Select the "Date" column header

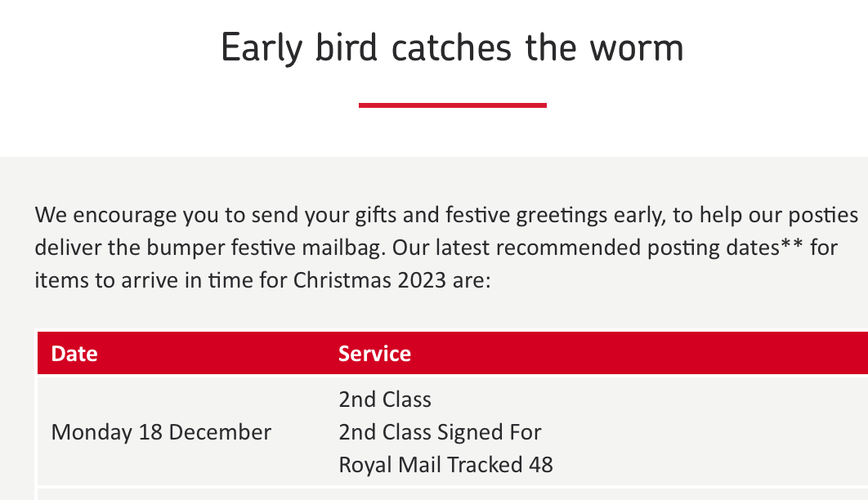[x=74, y=354]
